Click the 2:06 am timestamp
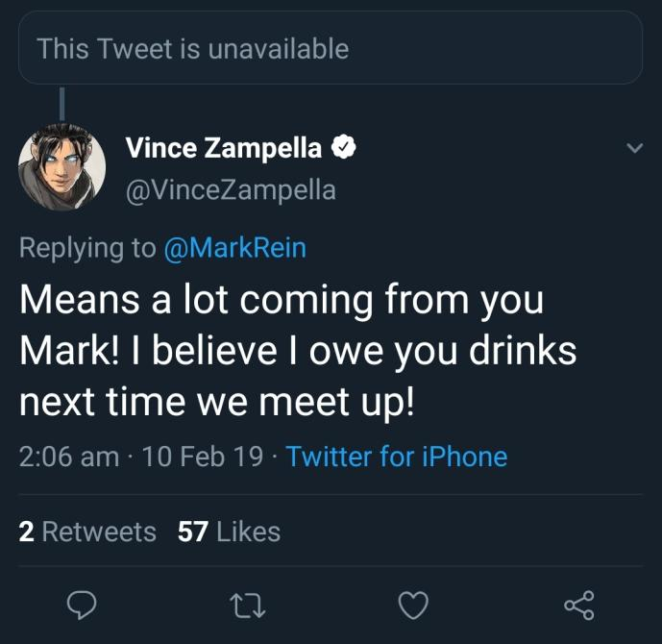This screenshot has width=662, height=644. point(69,457)
